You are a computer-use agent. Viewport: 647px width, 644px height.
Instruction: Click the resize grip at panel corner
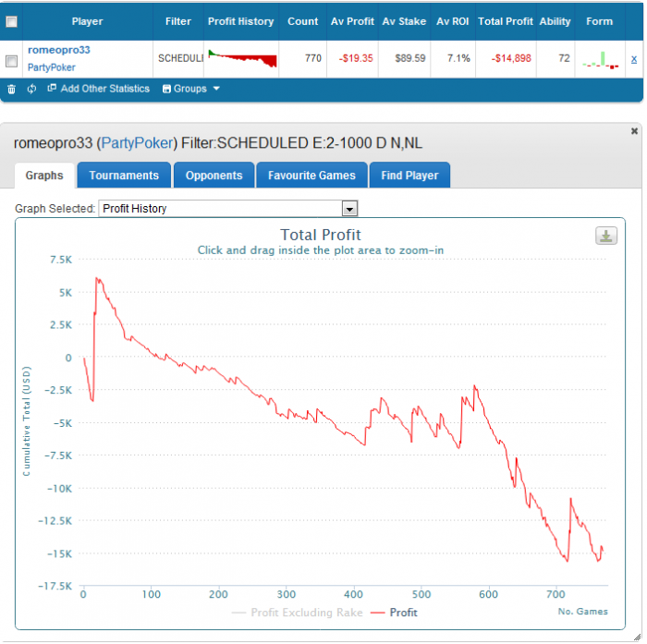click(638, 638)
